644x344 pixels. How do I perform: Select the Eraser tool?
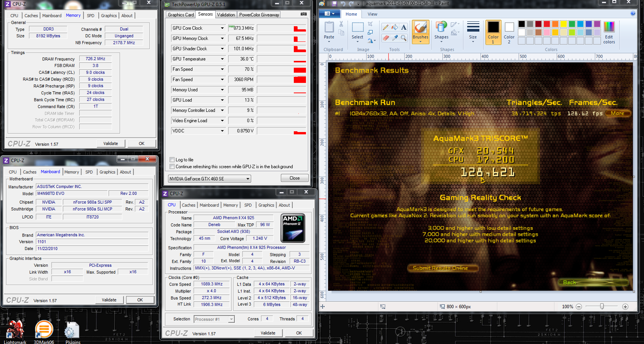tap(386, 38)
